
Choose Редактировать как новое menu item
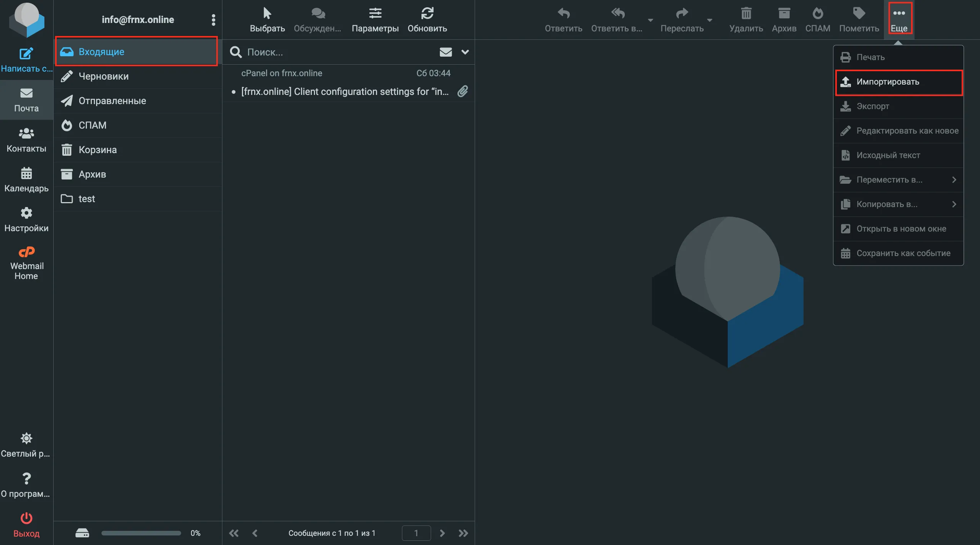[898, 131]
